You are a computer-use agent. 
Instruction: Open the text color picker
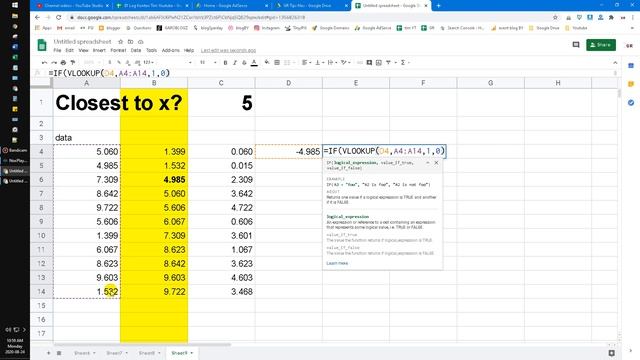(x=254, y=62)
